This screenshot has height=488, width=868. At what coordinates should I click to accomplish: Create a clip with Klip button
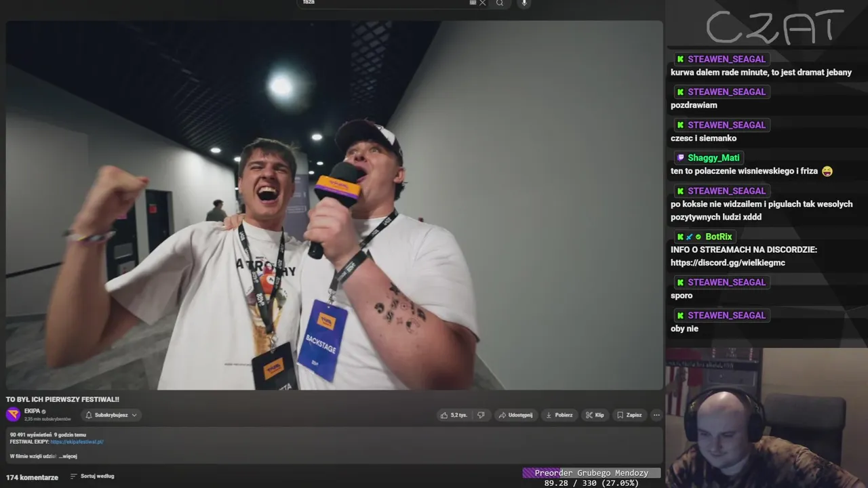[x=595, y=415]
